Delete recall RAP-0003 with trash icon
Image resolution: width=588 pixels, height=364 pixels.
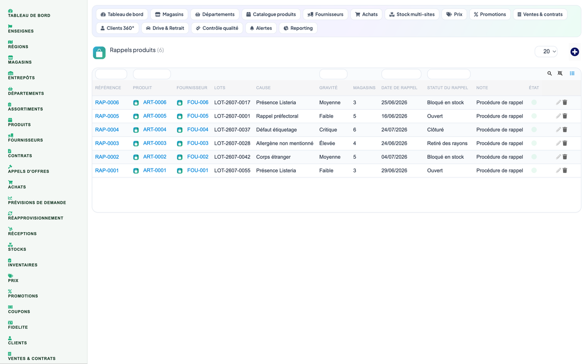pos(565,144)
